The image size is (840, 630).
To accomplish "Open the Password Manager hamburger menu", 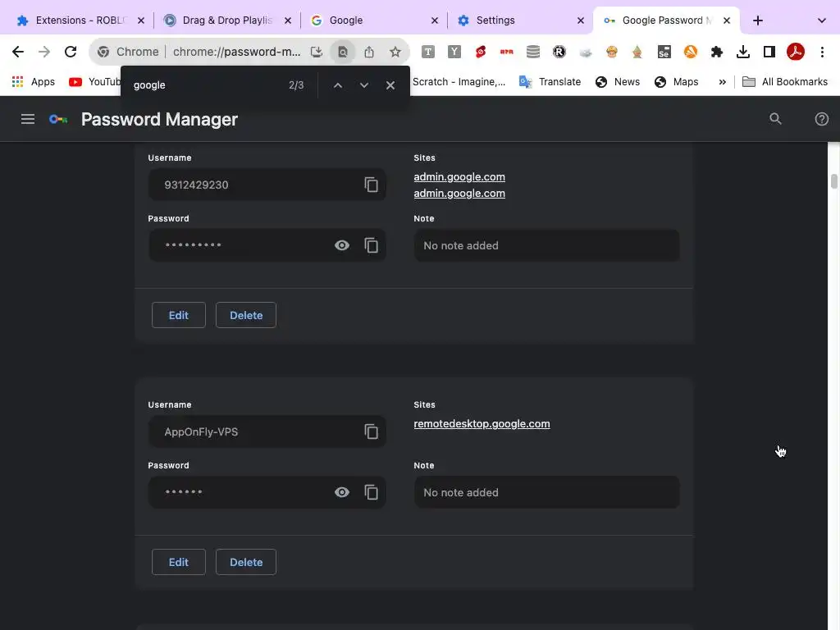I will pyautogui.click(x=28, y=119).
